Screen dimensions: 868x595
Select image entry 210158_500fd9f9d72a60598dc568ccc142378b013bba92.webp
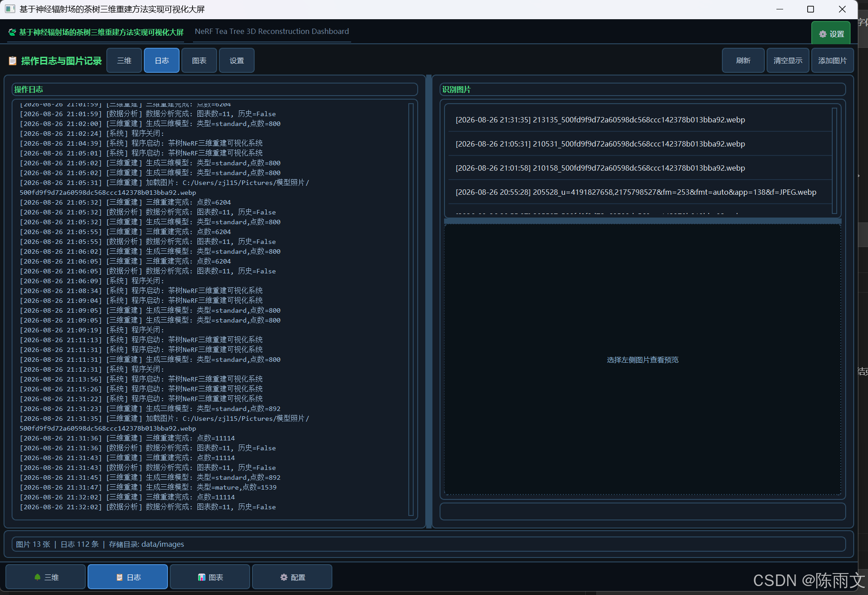pos(640,168)
